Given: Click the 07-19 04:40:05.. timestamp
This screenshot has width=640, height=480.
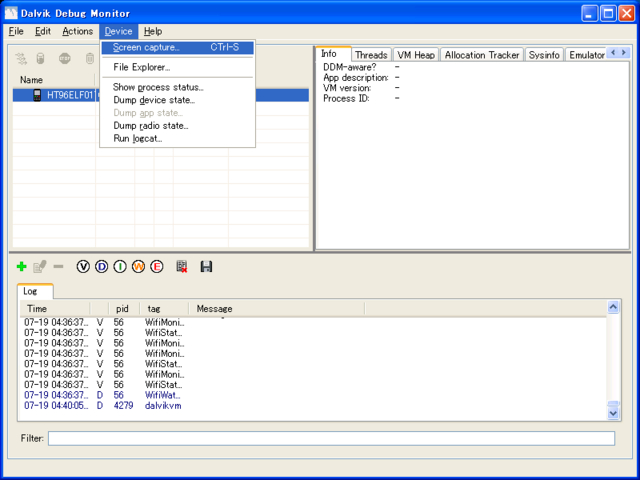Looking at the screenshot, I should coord(56,406).
